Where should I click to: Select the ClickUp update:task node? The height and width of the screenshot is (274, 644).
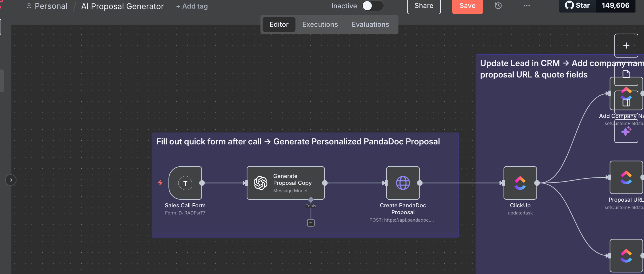pos(520,183)
